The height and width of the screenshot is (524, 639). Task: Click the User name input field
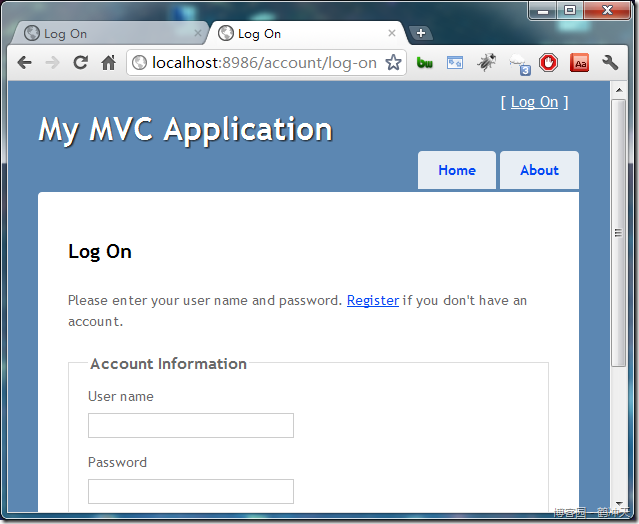tap(191, 426)
